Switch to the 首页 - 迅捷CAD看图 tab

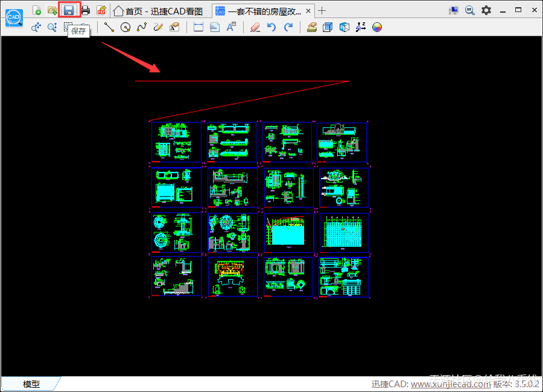coord(158,11)
